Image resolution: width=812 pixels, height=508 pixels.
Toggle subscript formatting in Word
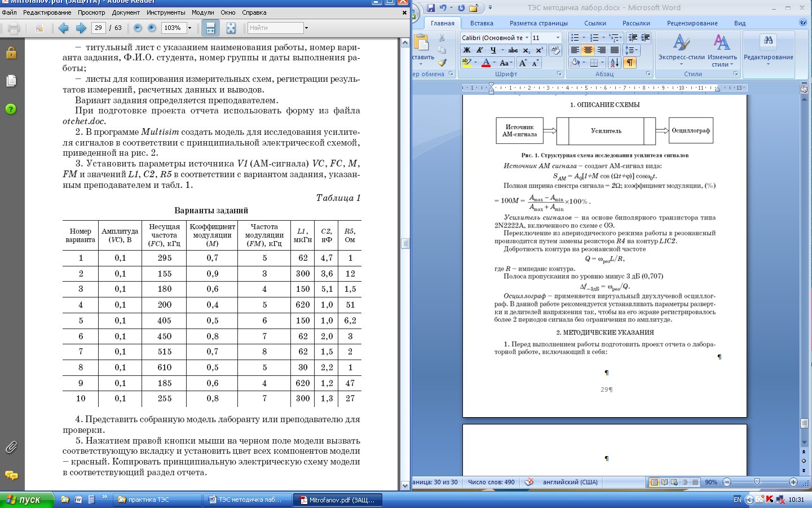pyautogui.click(x=526, y=50)
